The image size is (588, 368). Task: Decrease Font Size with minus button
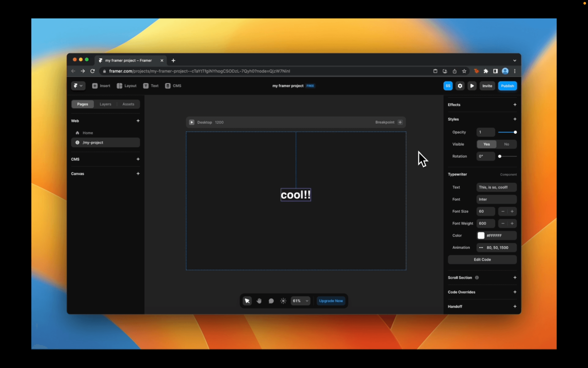point(503,211)
